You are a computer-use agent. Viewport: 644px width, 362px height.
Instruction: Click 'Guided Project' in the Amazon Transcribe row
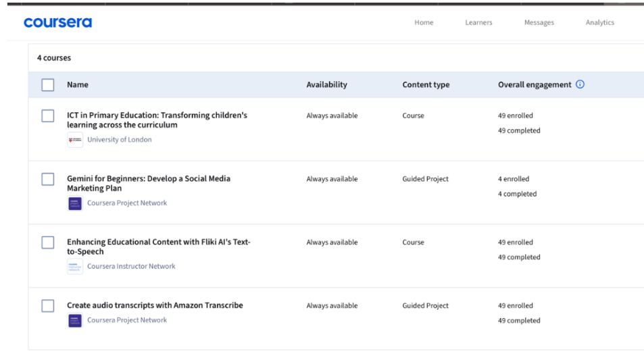point(425,306)
